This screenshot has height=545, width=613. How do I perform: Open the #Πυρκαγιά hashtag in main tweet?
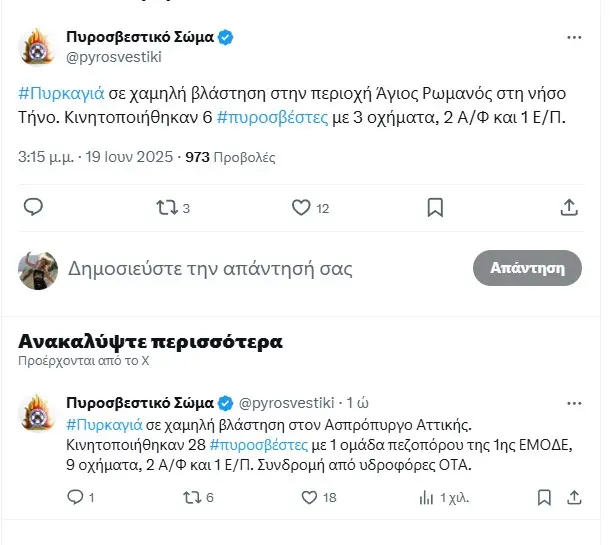point(51,92)
